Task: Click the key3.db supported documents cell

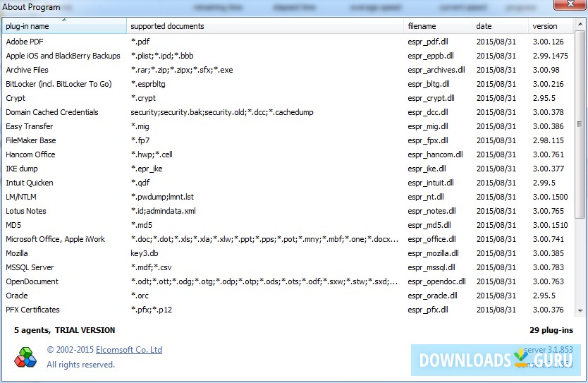Action: click(x=145, y=253)
